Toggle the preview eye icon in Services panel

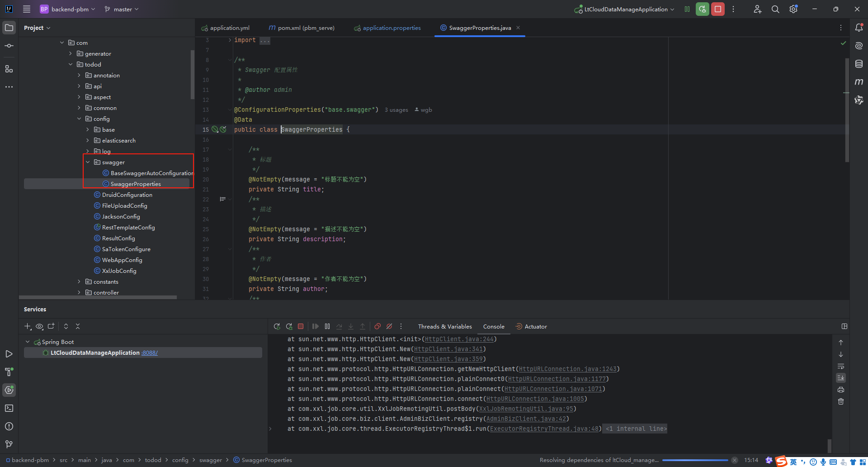tap(39, 326)
